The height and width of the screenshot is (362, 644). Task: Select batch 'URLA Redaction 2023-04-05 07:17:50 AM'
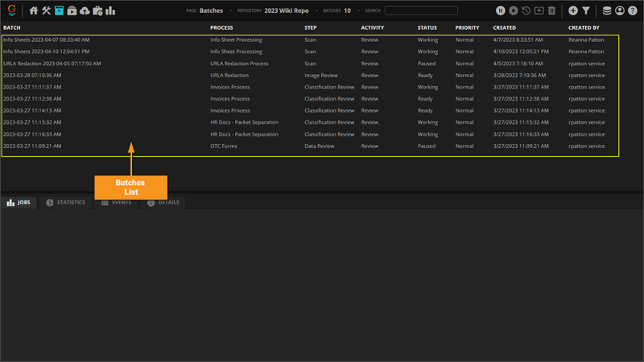[x=52, y=64]
